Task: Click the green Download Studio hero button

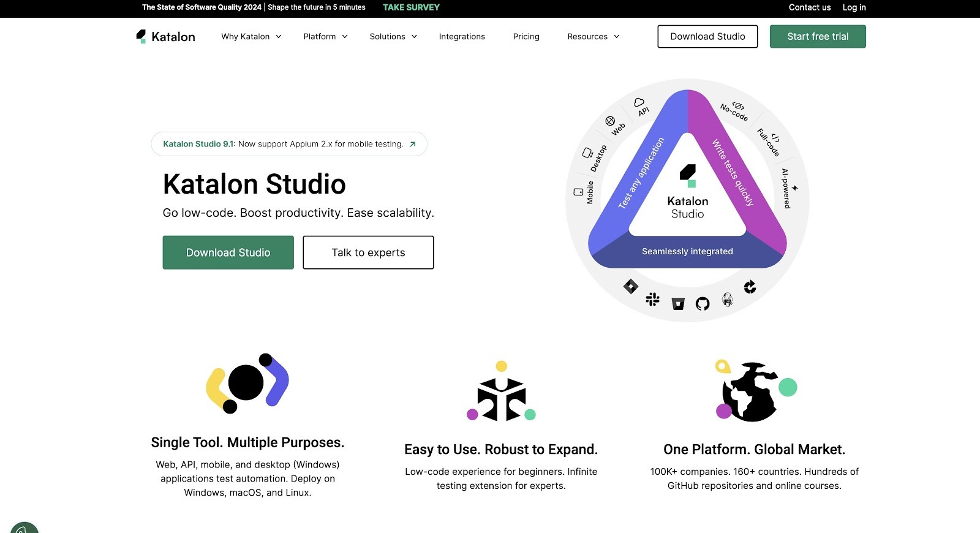Action: 228,252
